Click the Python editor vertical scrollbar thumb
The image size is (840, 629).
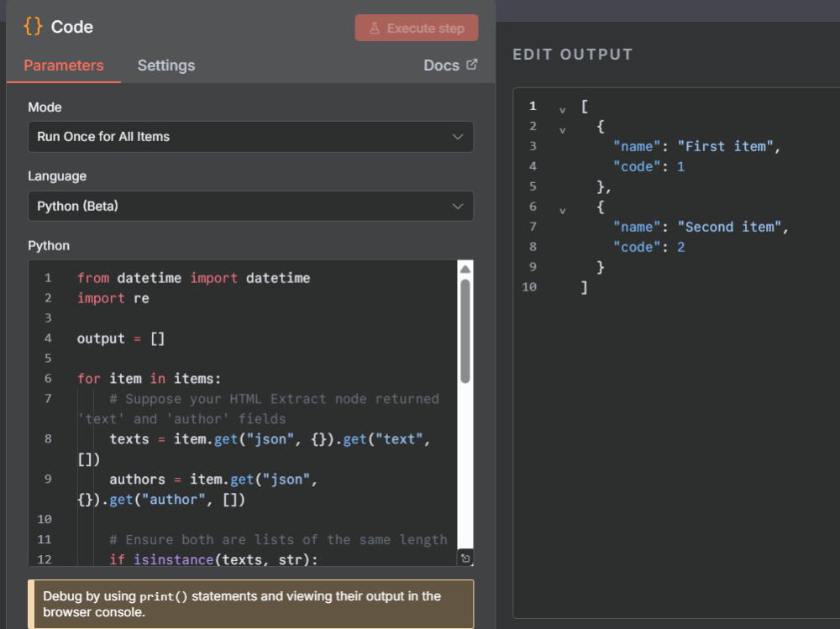point(465,331)
